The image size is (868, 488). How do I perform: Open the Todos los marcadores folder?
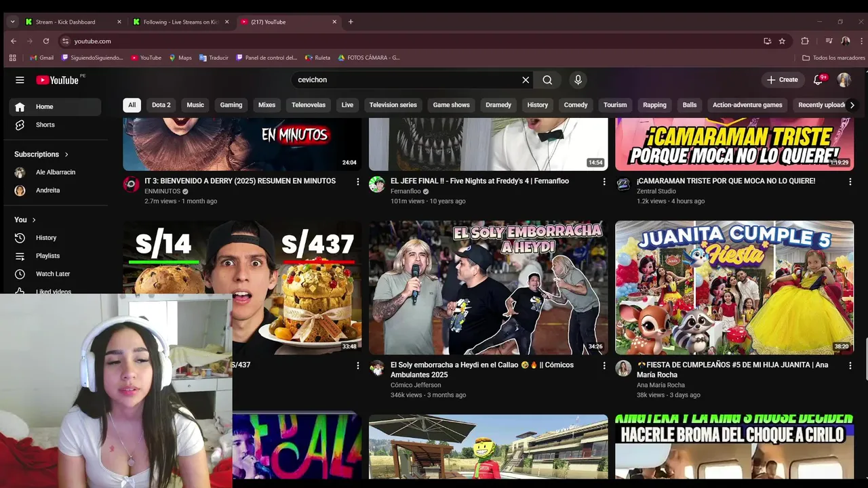click(x=833, y=58)
